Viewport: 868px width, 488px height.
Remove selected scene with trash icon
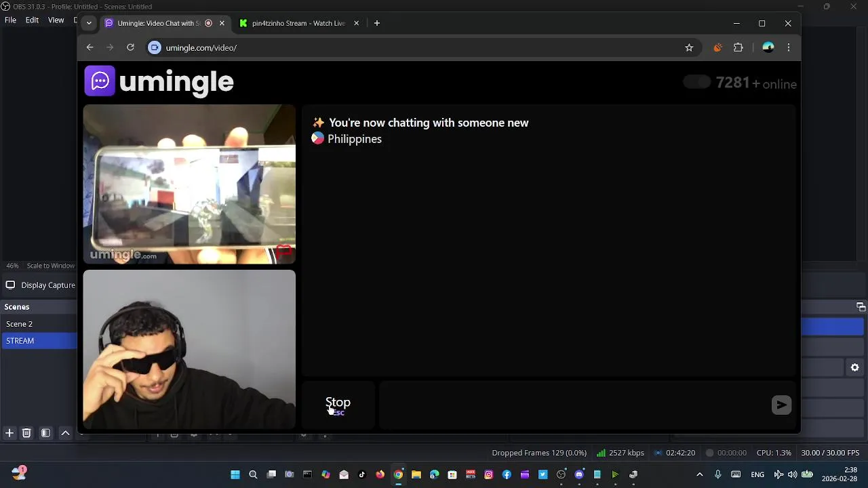26,433
